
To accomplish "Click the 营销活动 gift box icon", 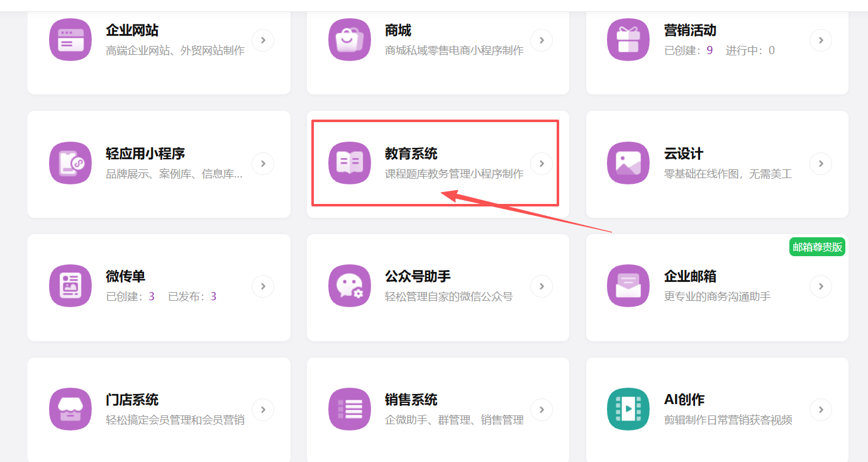I will 628,40.
